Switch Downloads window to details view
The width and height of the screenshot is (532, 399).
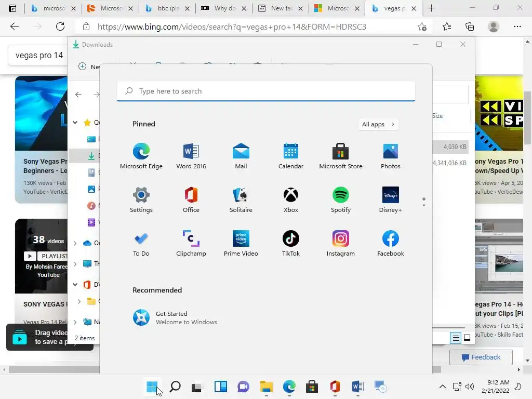456,338
